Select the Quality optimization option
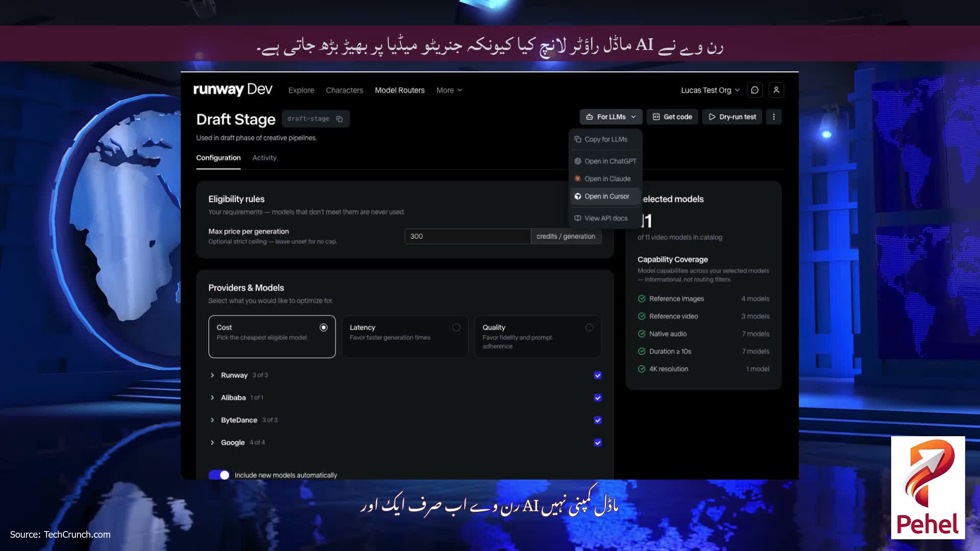 [538, 337]
